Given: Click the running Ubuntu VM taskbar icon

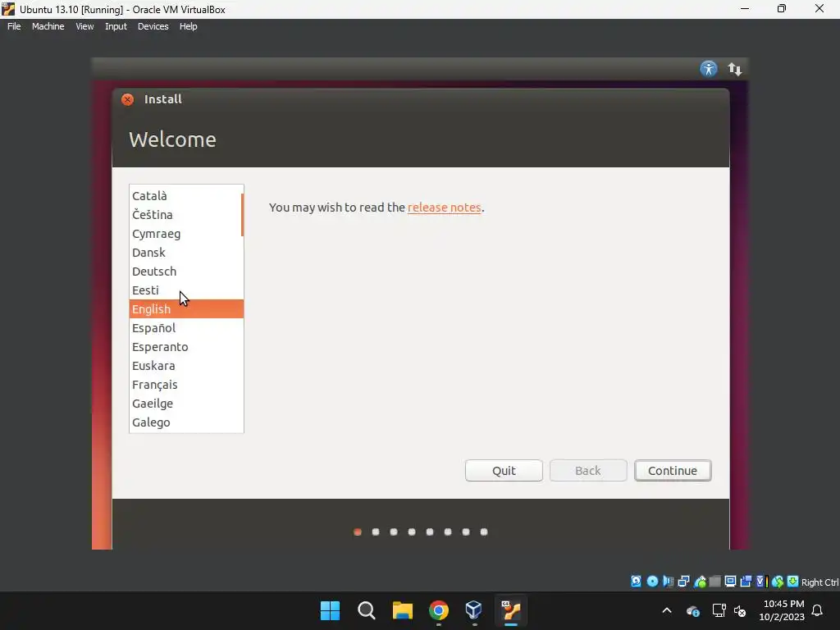Looking at the screenshot, I should [510, 610].
